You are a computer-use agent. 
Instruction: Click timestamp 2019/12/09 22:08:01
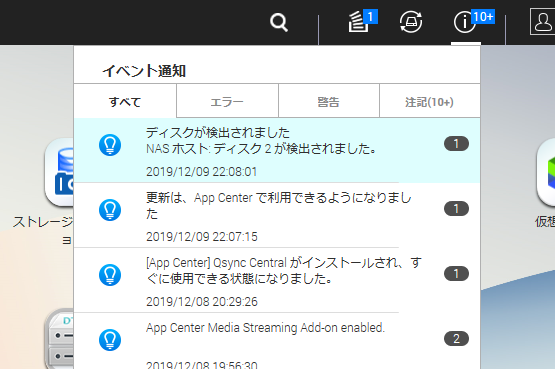(x=201, y=172)
